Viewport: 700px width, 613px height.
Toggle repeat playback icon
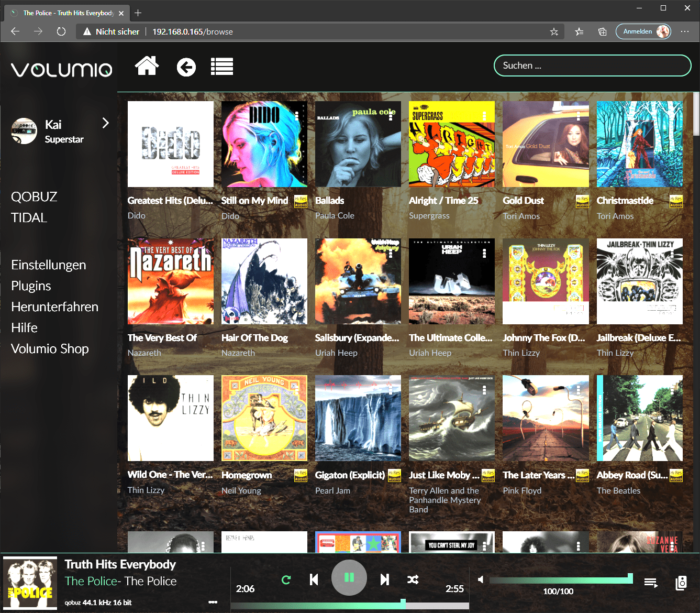click(286, 579)
